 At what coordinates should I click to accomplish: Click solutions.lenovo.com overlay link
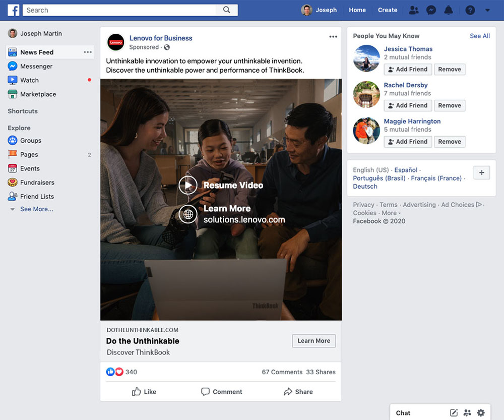pos(244,220)
